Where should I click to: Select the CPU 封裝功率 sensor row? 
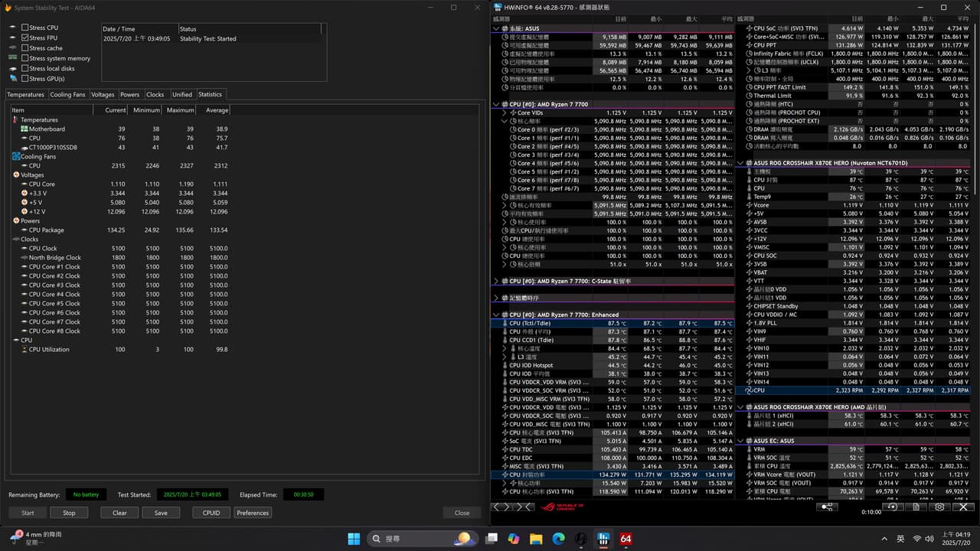pyautogui.click(x=612, y=474)
